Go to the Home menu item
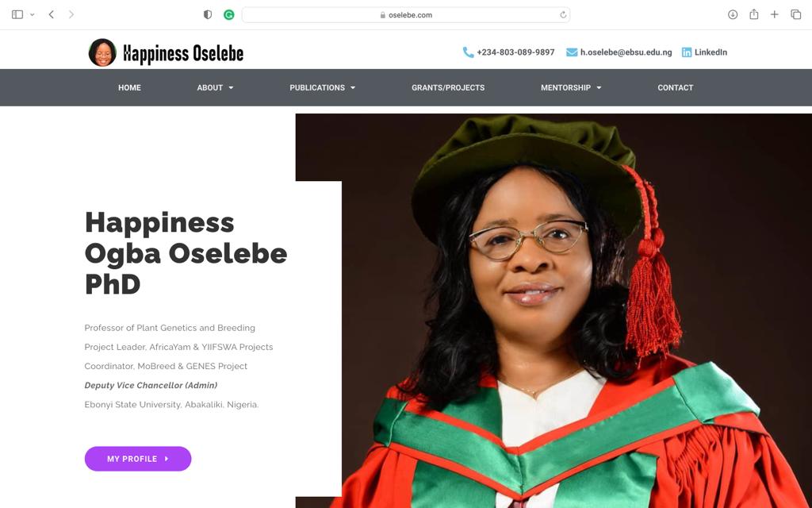The image size is (812, 508). 129,87
